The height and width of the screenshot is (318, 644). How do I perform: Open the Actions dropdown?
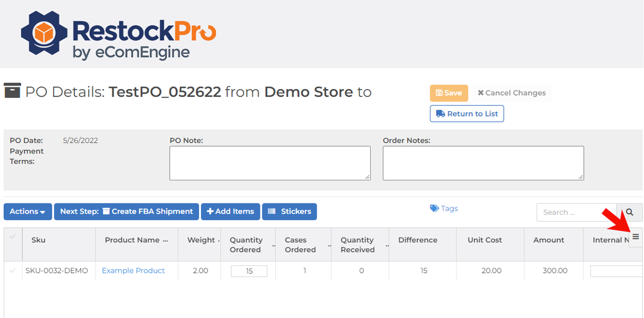point(27,212)
